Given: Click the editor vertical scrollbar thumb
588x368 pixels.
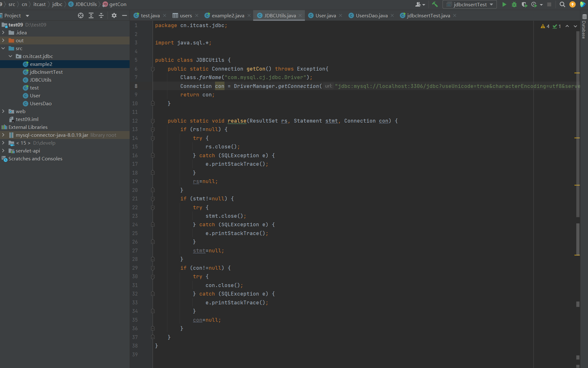Looking at the screenshot, I should tap(578, 124).
